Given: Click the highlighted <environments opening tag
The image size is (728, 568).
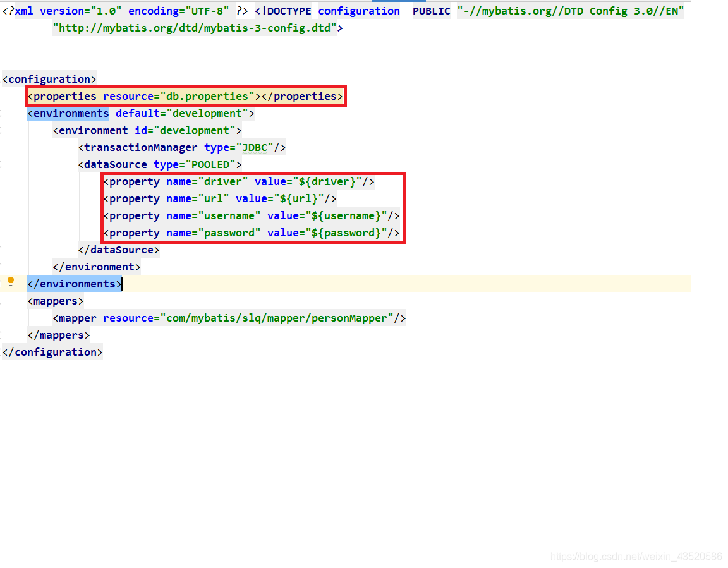Looking at the screenshot, I should pyautogui.click(x=68, y=114).
